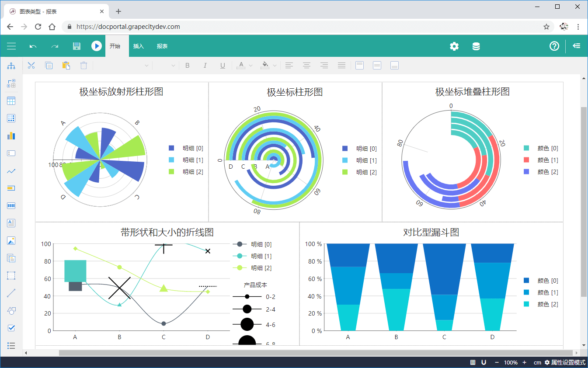Delete selection with trash icon
Screen dimensions: 588x368
[84, 66]
